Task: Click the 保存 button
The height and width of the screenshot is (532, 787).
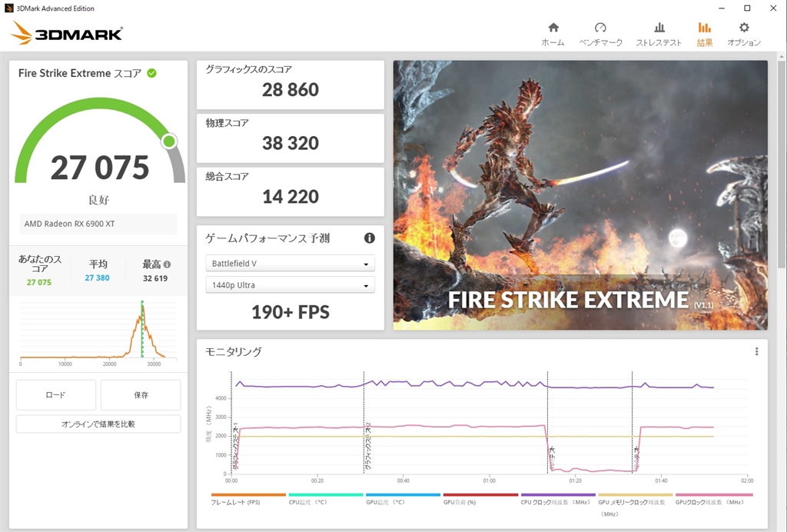Action: 141,395
